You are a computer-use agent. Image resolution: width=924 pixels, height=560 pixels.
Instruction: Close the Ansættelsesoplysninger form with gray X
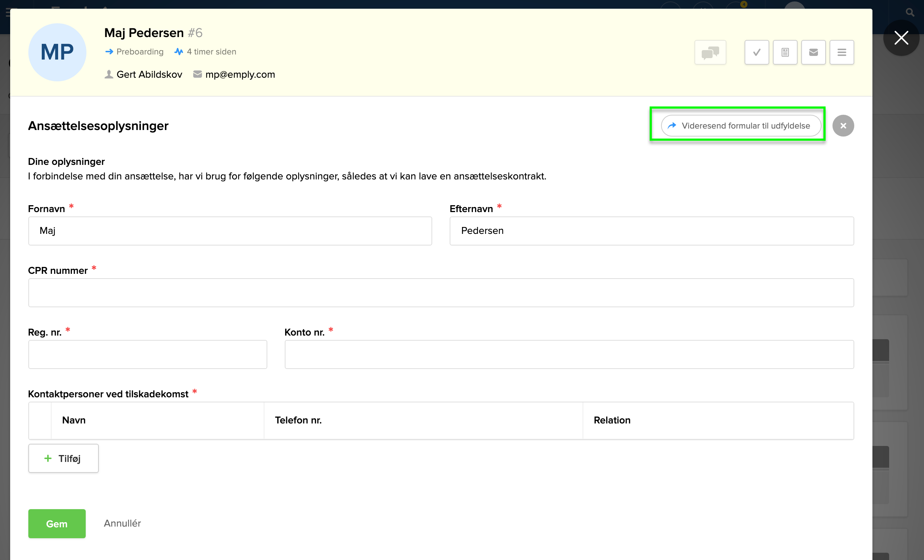(x=843, y=126)
